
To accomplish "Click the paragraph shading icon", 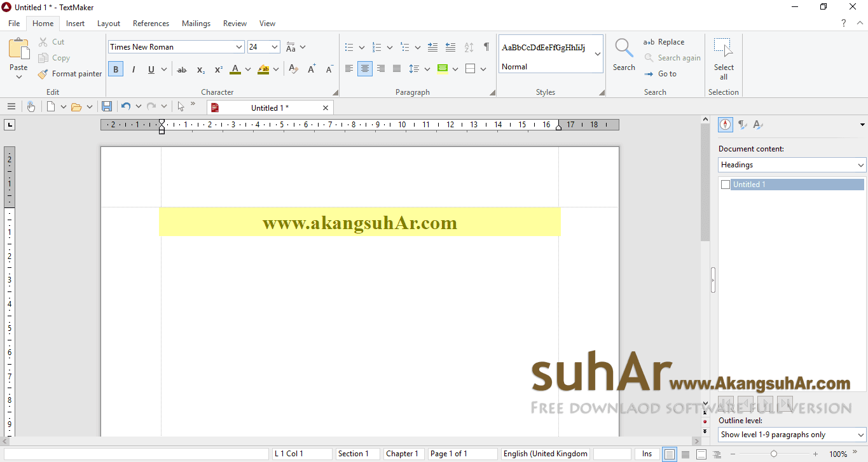I will [x=443, y=69].
